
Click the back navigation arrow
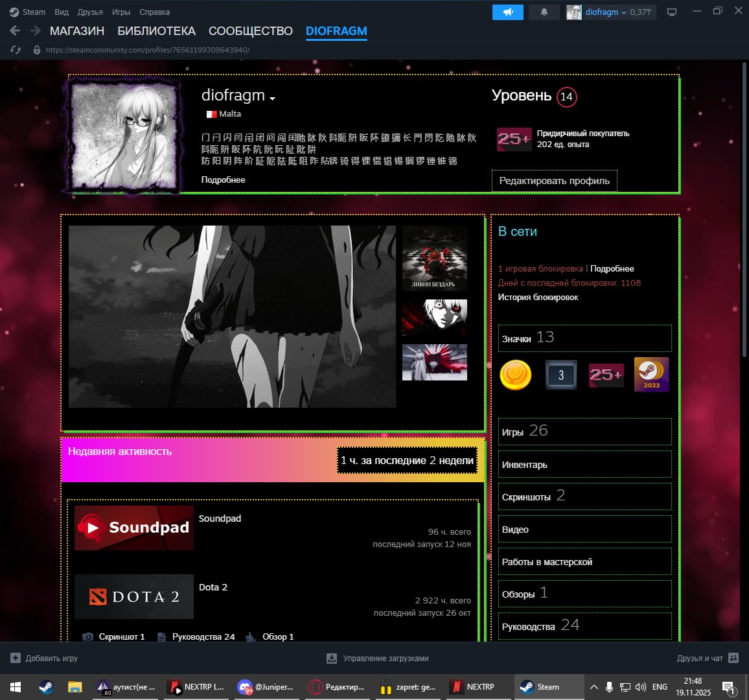[16, 30]
